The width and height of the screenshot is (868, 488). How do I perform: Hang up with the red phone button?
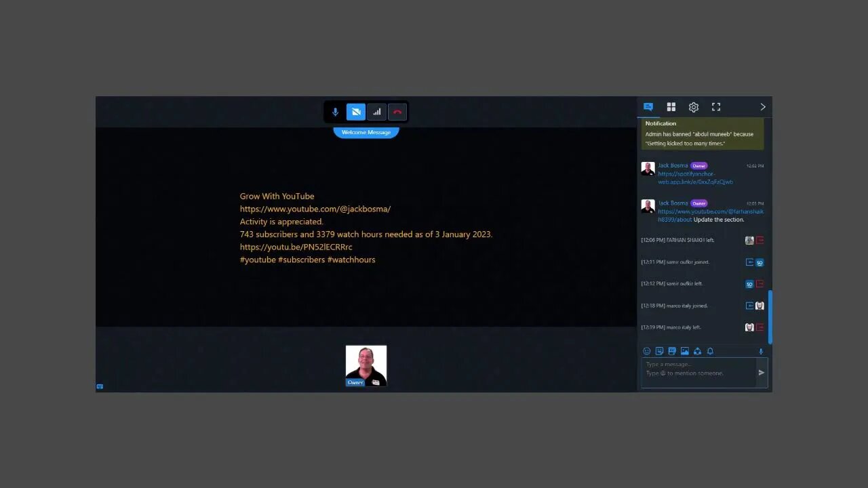point(397,112)
